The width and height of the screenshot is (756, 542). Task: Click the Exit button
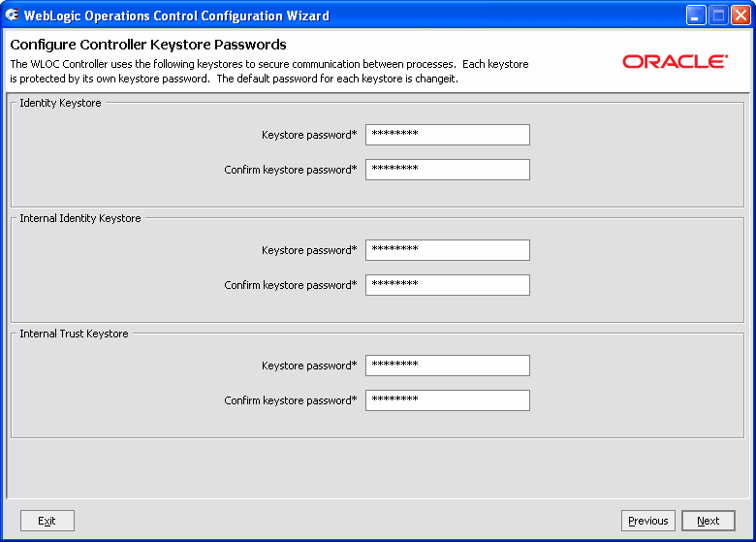point(47,521)
